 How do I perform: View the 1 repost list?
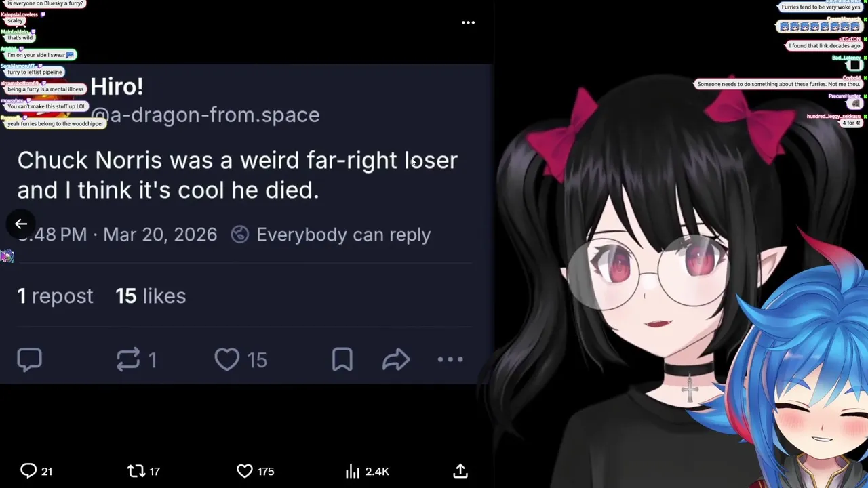(x=55, y=296)
